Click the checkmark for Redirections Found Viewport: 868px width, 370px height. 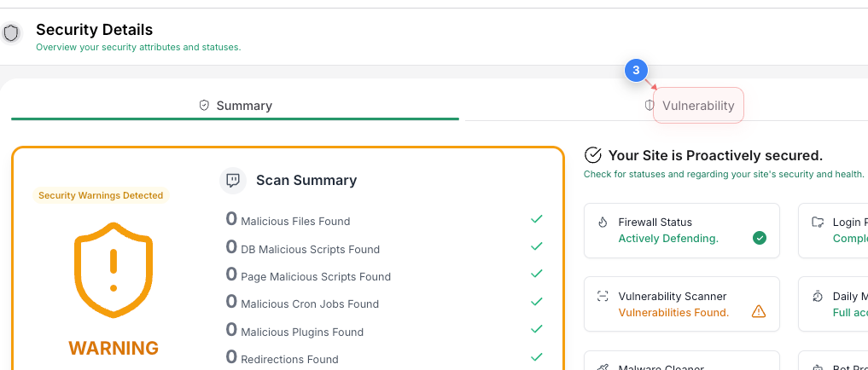point(536,356)
